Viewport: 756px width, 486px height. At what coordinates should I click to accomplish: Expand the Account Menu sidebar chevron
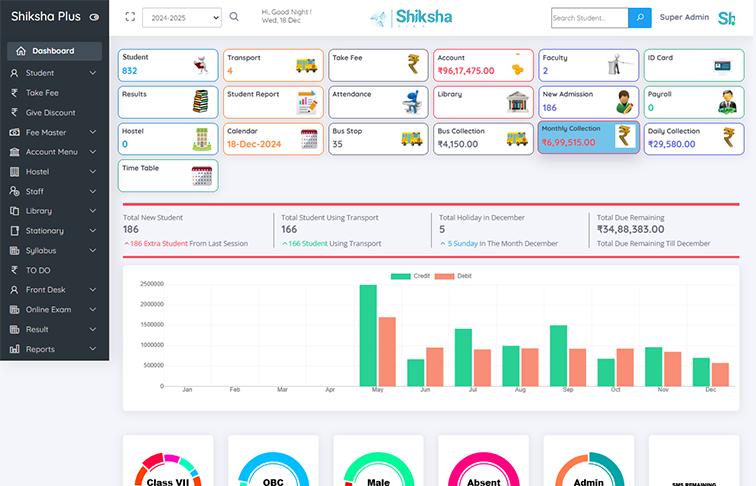coord(93,152)
